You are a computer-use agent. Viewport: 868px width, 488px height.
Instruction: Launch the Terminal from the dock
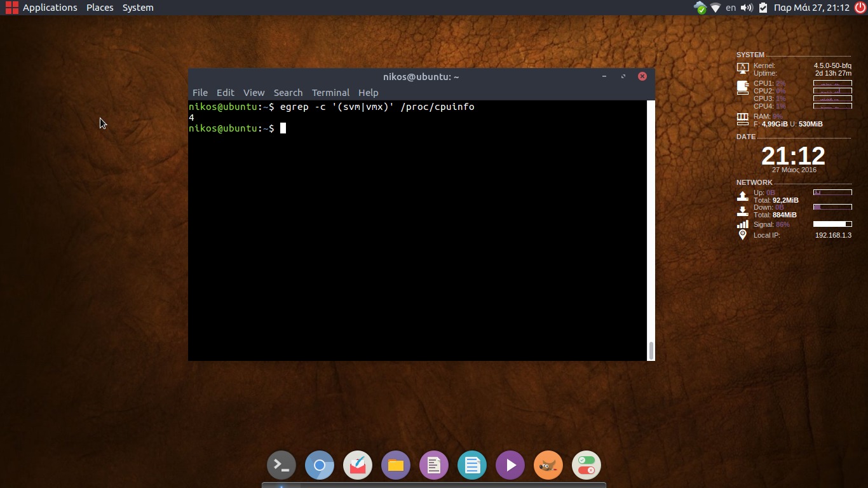coord(281,466)
